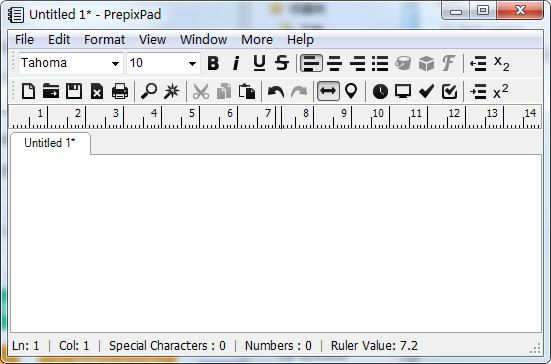The width and height of the screenshot is (551, 364).
Task: Increase indent using indent icon
Action: [x=478, y=92]
